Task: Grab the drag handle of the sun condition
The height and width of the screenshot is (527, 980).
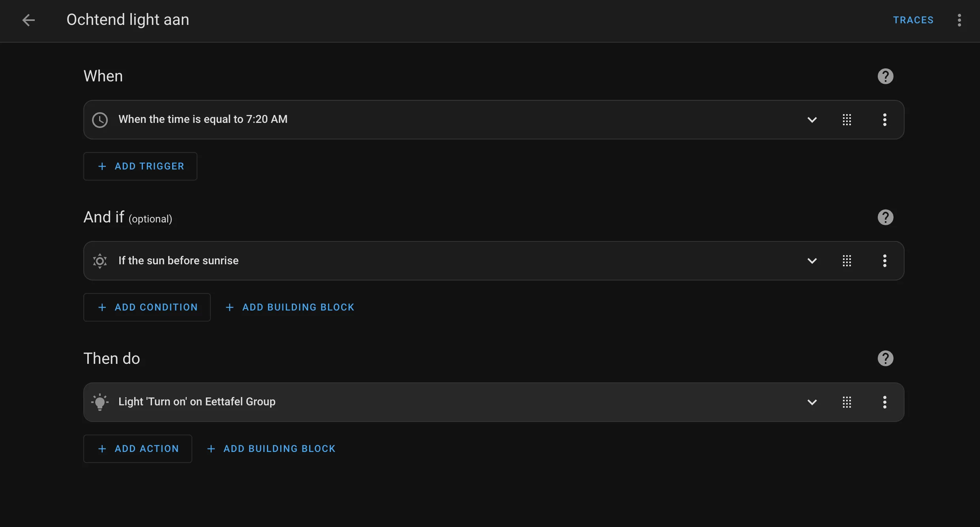Action: [x=847, y=261]
